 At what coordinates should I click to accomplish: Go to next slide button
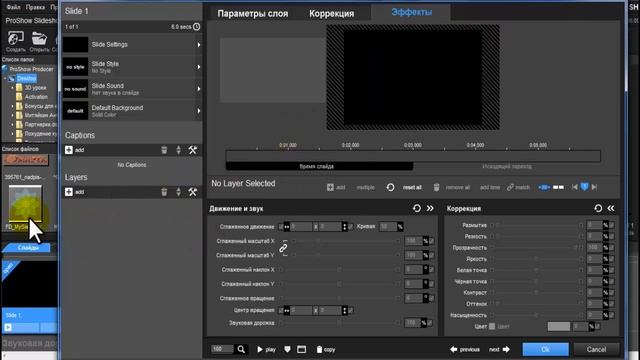coord(499,349)
